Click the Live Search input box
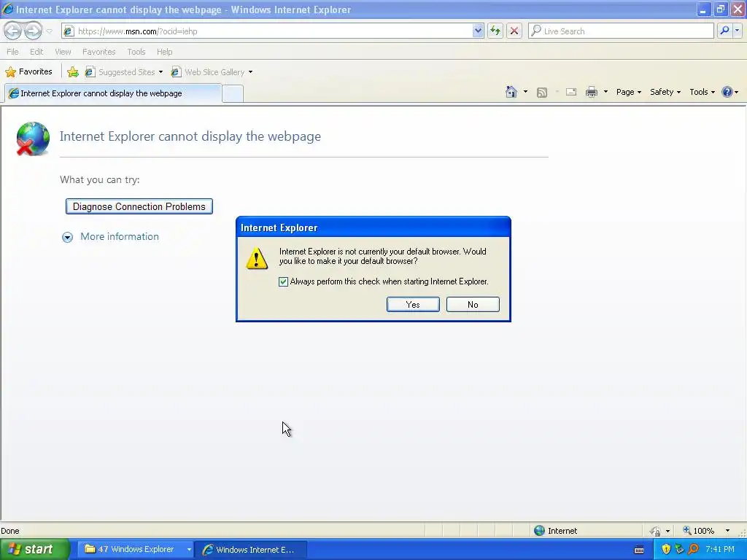This screenshot has width=747, height=560. (x=621, y=31)
